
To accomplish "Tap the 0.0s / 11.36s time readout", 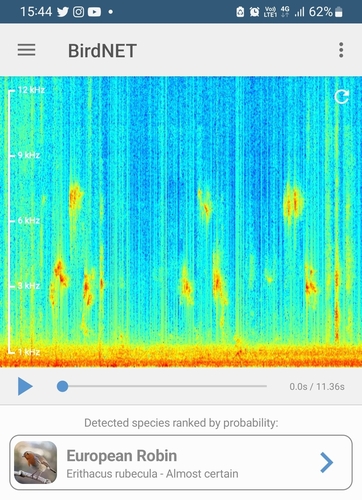I will 317,387.
